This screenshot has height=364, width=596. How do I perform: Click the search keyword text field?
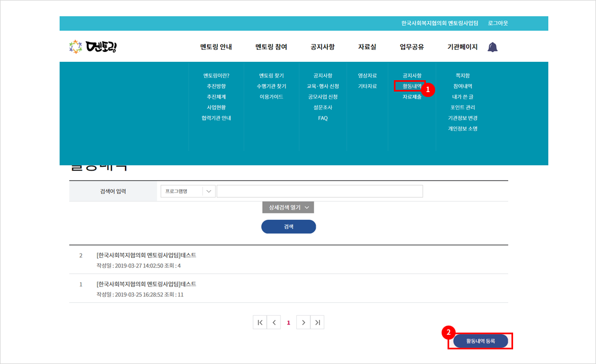tap(320, 191)
